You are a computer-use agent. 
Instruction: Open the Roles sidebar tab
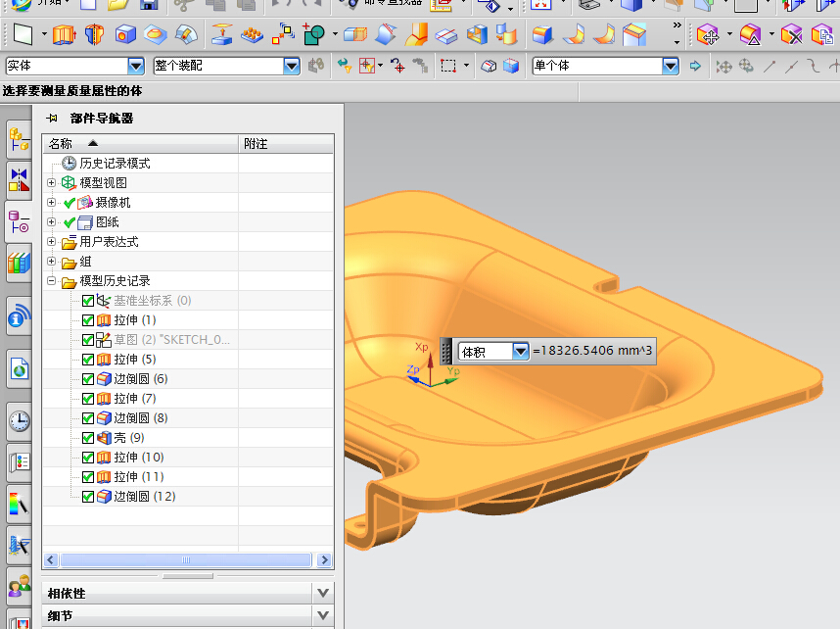19,587
